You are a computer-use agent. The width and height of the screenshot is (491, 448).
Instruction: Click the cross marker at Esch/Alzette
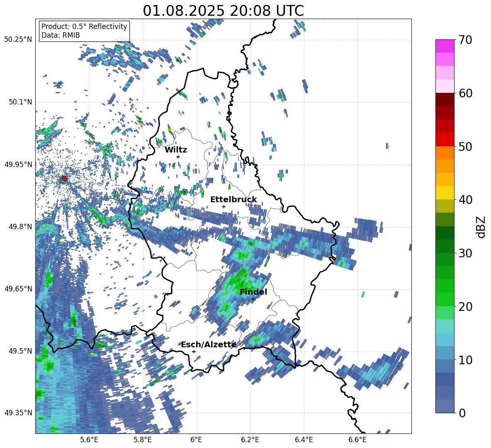click(194, 351)
